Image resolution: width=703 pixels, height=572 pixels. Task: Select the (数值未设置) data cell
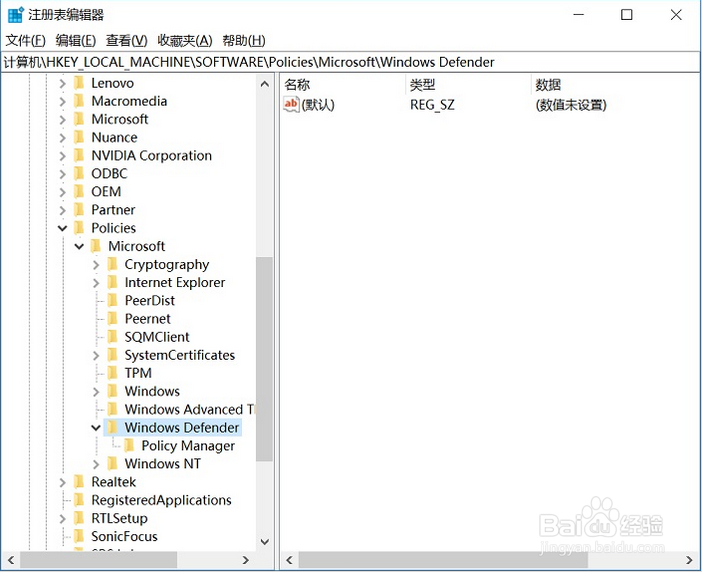tap(571, 105)
